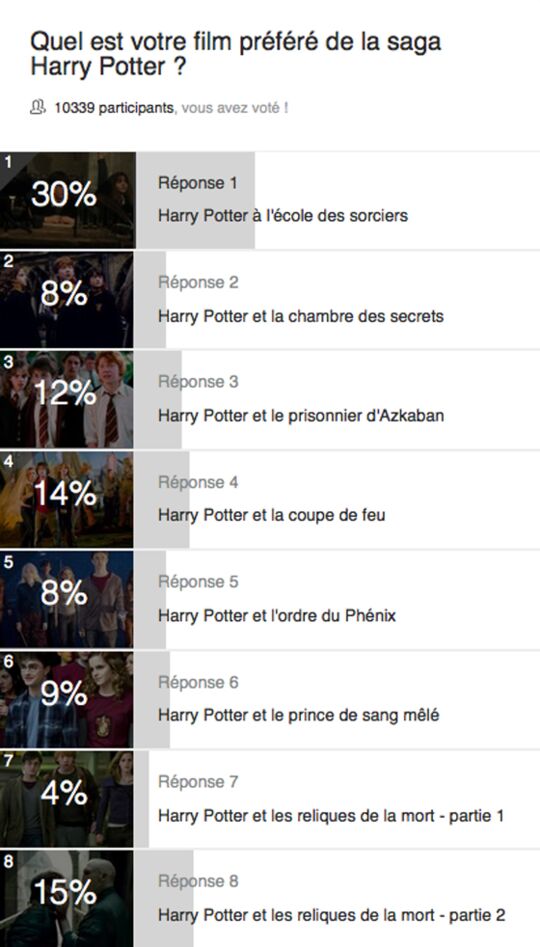The height and width of the screenshot is (947, 540).
Task: Select 'Harry Potter et la chambre des secrets'
Action: (301, 316)
